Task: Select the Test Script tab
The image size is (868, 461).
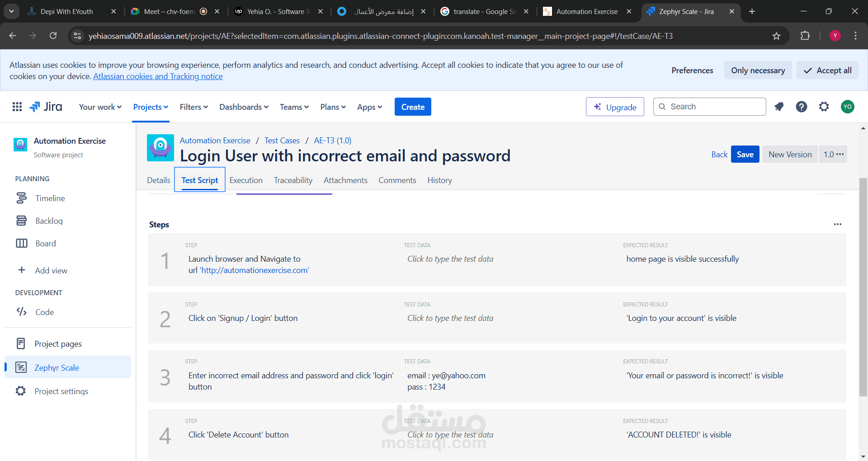Action: coord(200,180)
